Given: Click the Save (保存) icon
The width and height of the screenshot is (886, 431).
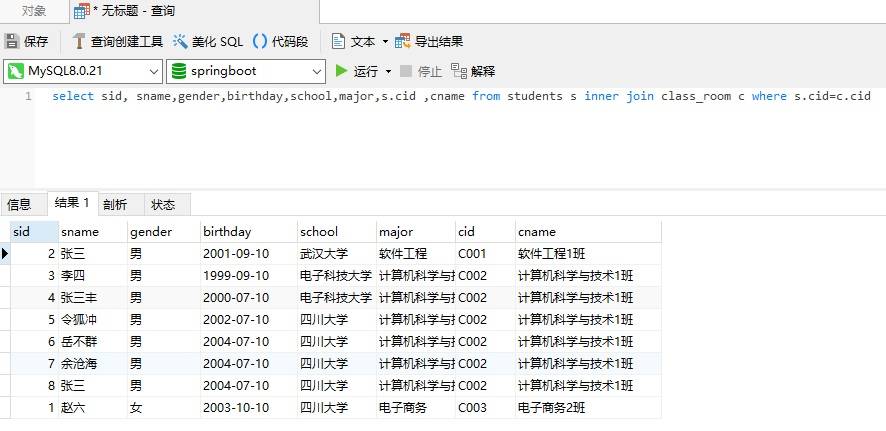Looking at the screenshot, I should (12, 41).
